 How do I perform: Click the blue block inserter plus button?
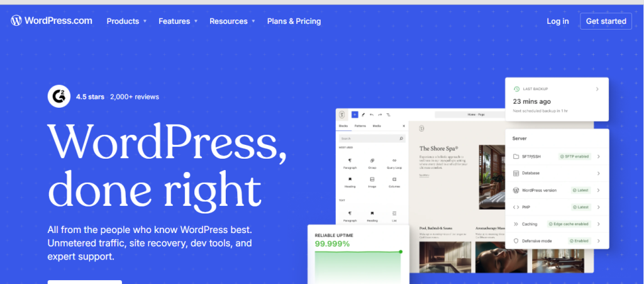355,115
